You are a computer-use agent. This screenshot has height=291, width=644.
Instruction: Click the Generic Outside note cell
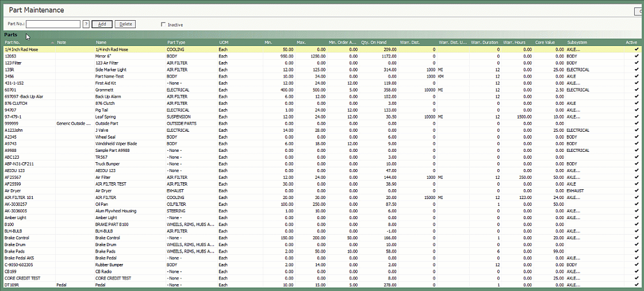73,124
